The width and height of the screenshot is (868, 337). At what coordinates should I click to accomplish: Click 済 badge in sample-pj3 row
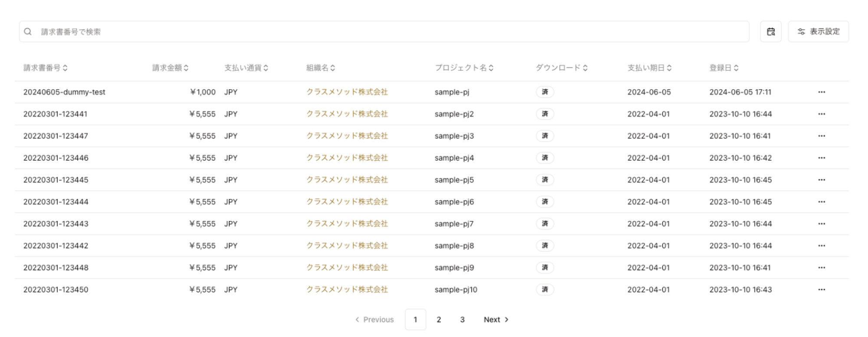point(545,136)
